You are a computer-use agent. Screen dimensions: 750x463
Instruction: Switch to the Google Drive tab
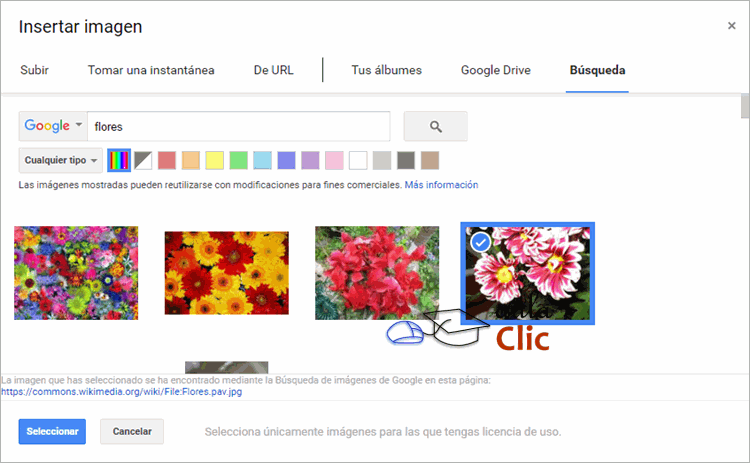(495, 71)
